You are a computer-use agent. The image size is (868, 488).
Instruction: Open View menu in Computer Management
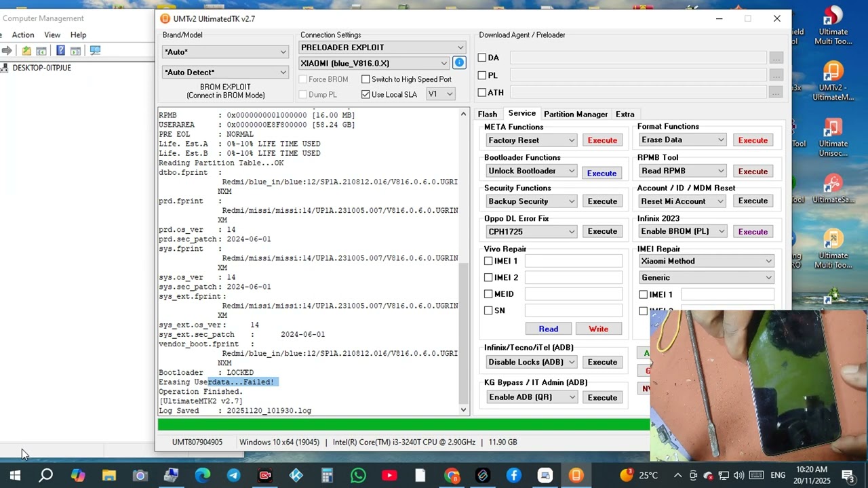pyautogui.click(x=52, y=35)
